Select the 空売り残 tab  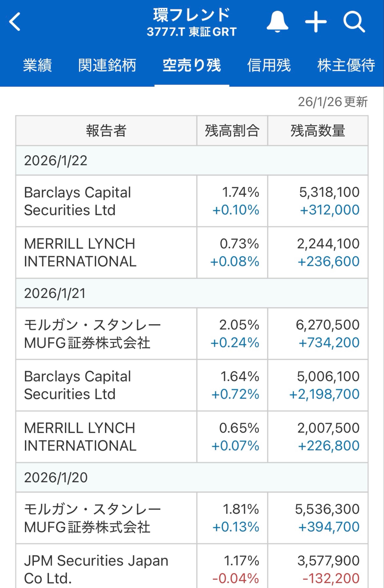click(192, 65)
